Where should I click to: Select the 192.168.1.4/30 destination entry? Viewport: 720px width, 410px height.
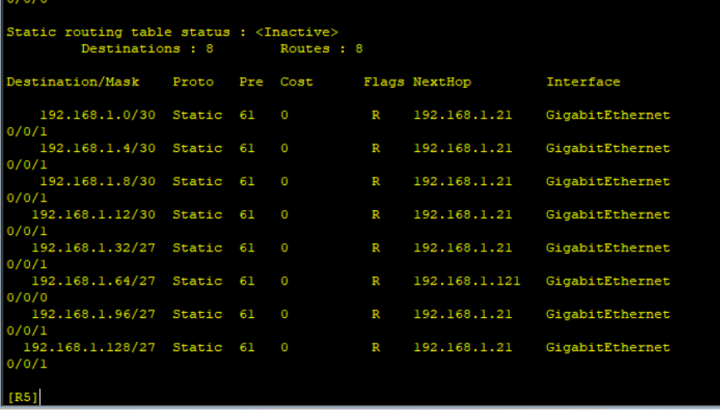click(x=97, y=148)
